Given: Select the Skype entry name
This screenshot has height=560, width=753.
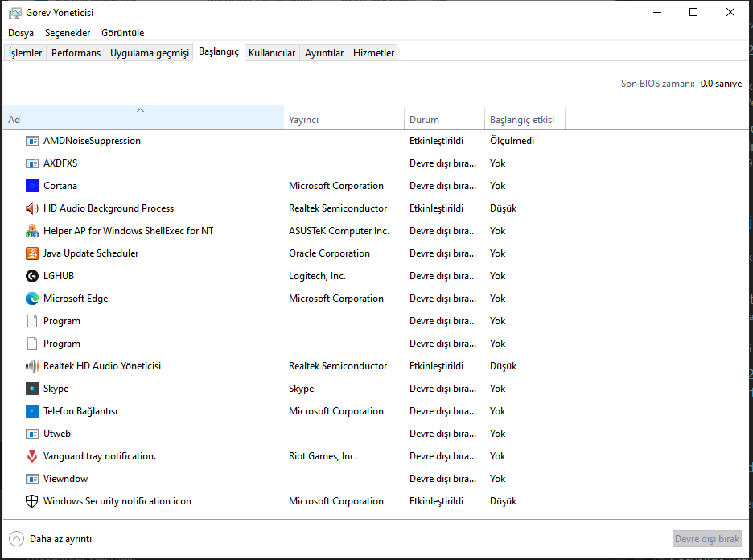Looking at the screenshot, I should [56, 389].
